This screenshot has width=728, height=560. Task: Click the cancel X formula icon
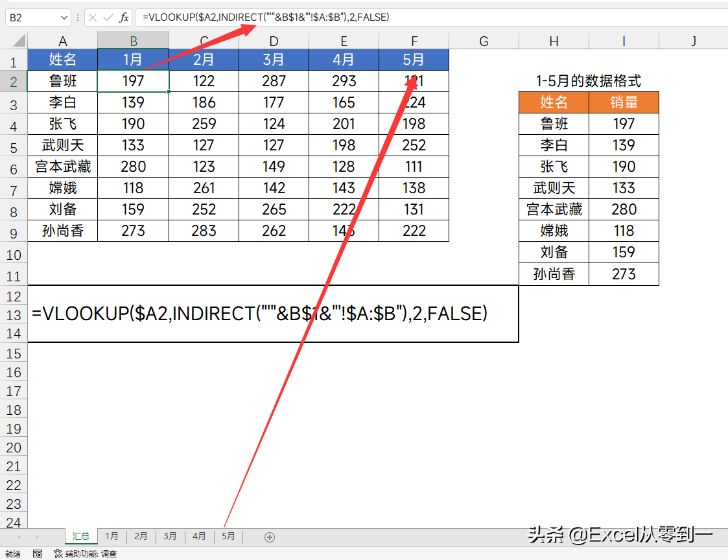click(93, 17)
